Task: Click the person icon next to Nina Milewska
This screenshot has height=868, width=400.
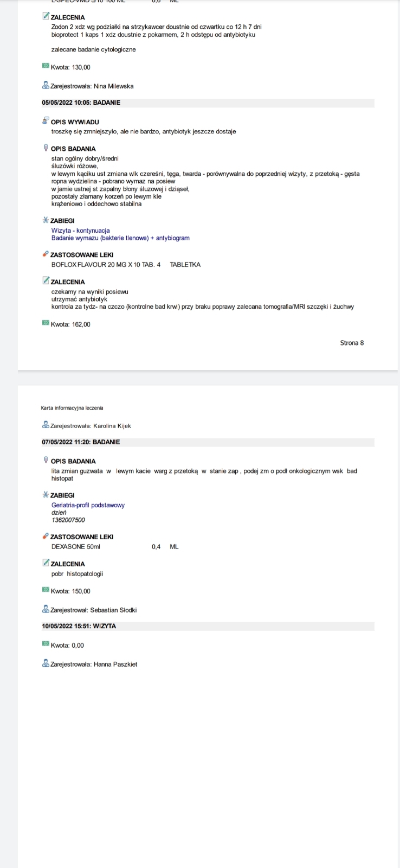Action: click(46, 86)
